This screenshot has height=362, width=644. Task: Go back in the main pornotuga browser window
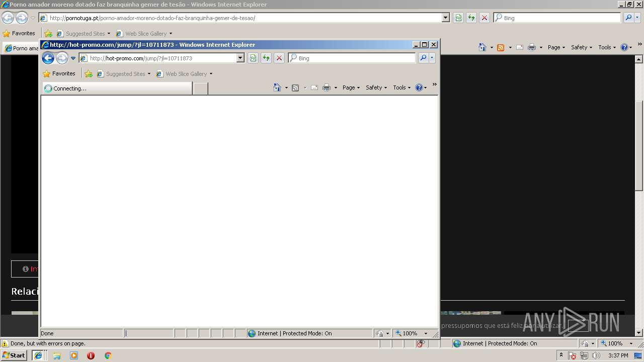point(8,18)
